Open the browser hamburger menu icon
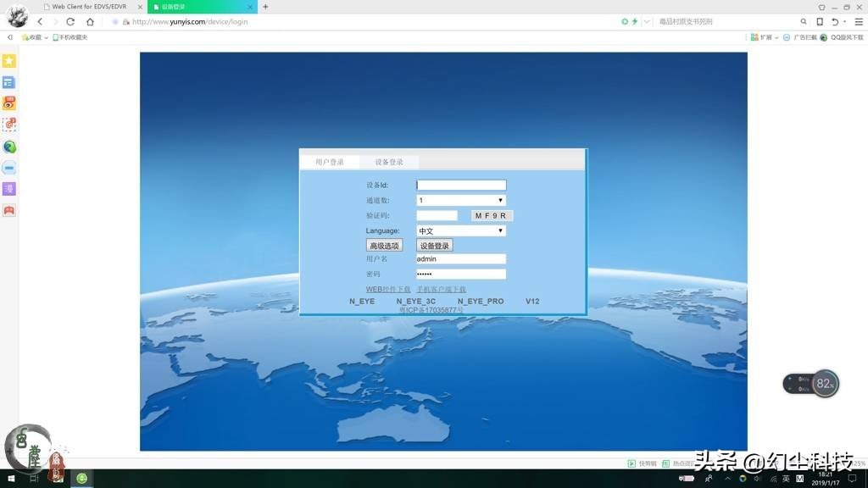 (859, 22)
